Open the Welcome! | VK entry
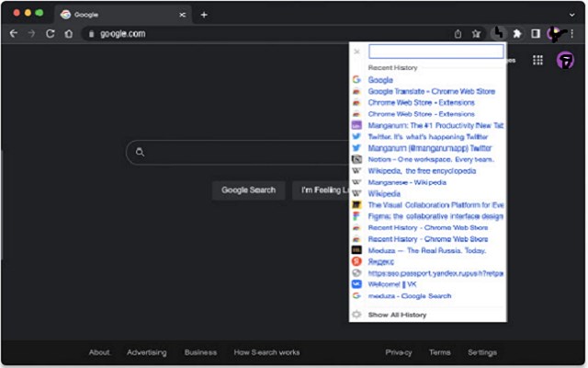This screenshot has height=368, width=588. tap(392, 284)
